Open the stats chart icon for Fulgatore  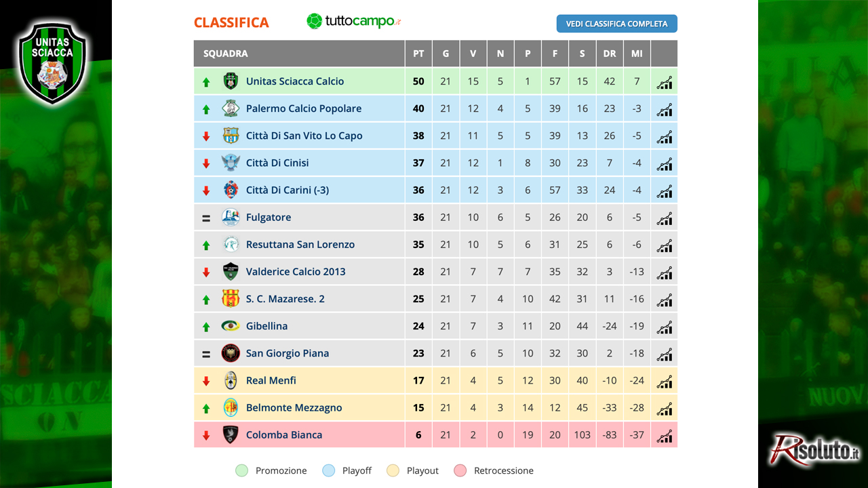click(x=665, y=219)
